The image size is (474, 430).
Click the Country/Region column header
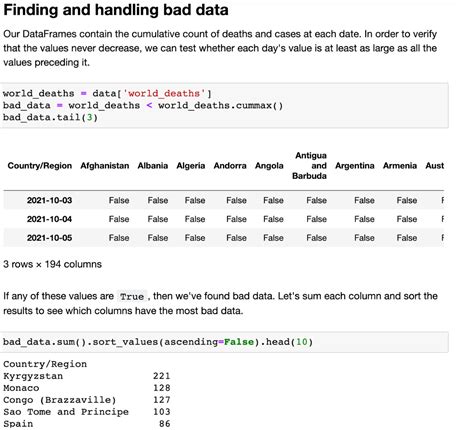tap(40, 166)
